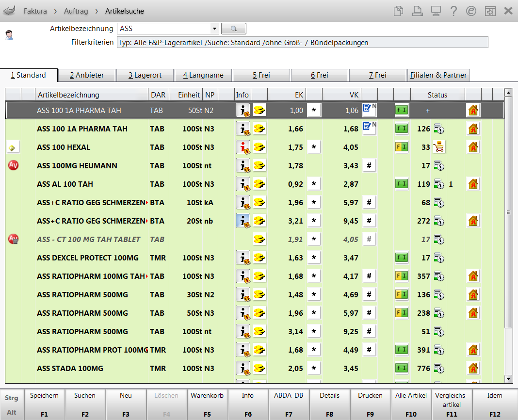Click the Details F8 button
The image size is (518, 420).
[x=329, y=404]
